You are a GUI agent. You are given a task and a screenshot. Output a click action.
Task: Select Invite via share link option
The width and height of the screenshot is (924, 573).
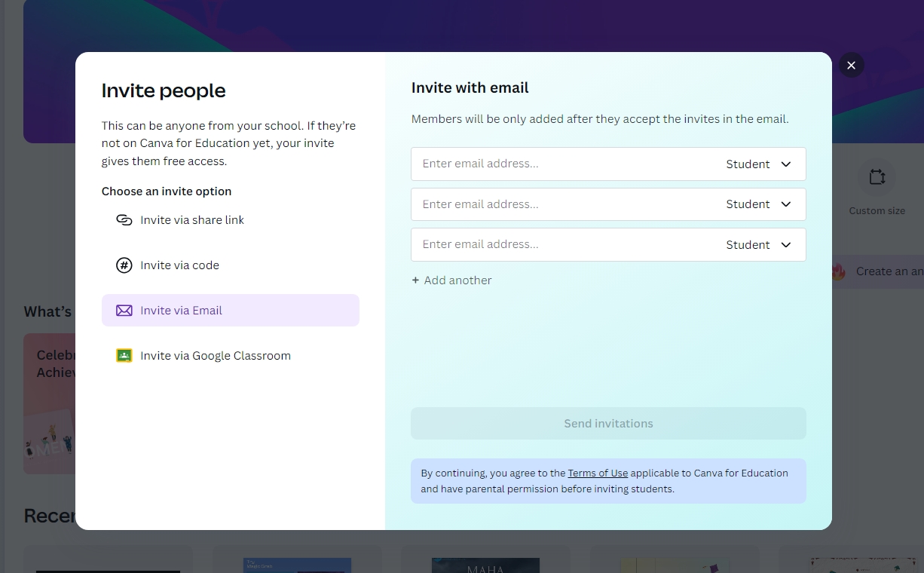(x=192, y=220)
